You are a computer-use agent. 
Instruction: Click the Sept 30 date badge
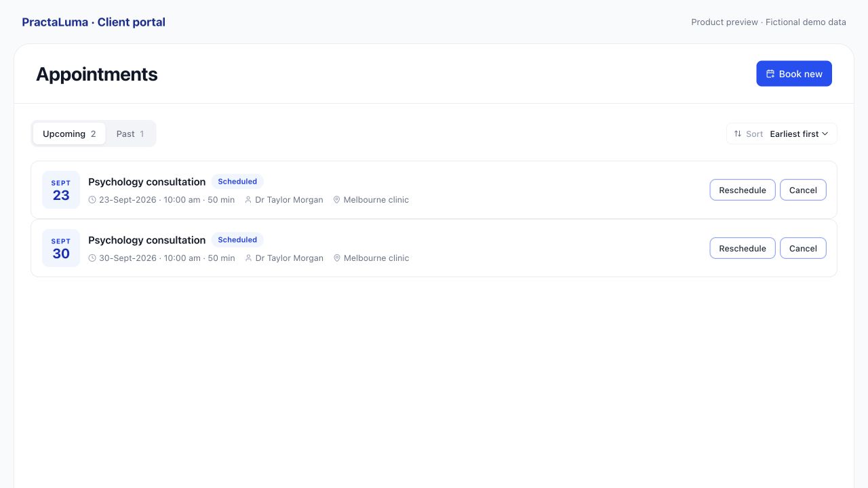61,248
